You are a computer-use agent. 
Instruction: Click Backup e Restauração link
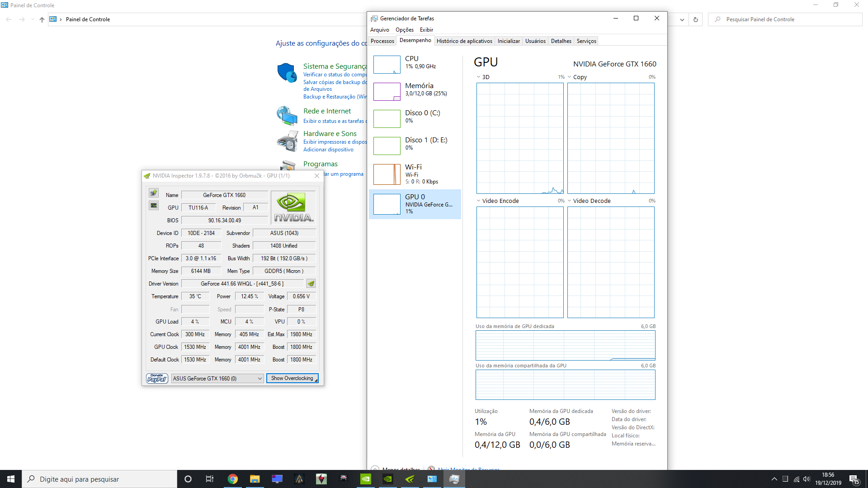click(335, 97)
